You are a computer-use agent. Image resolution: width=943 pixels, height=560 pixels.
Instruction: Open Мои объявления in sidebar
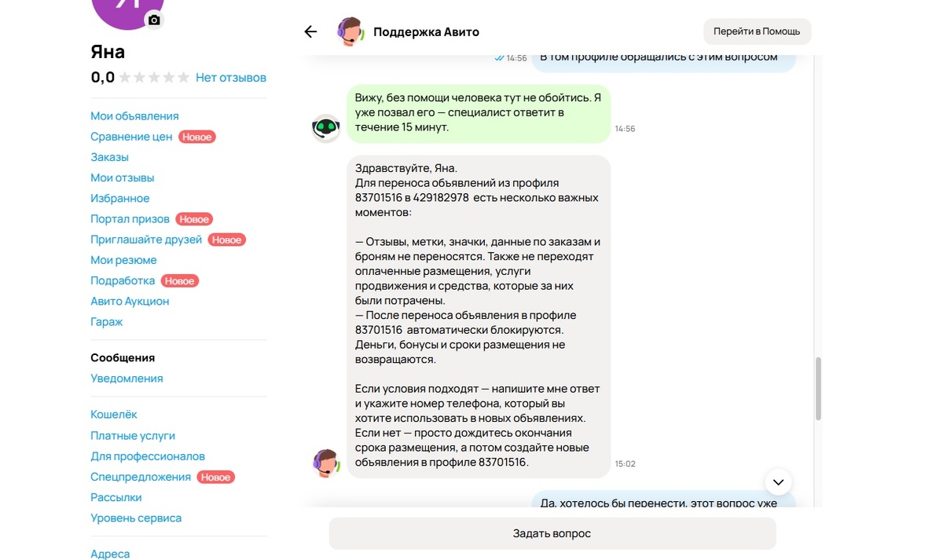click(x=134, y=115)
